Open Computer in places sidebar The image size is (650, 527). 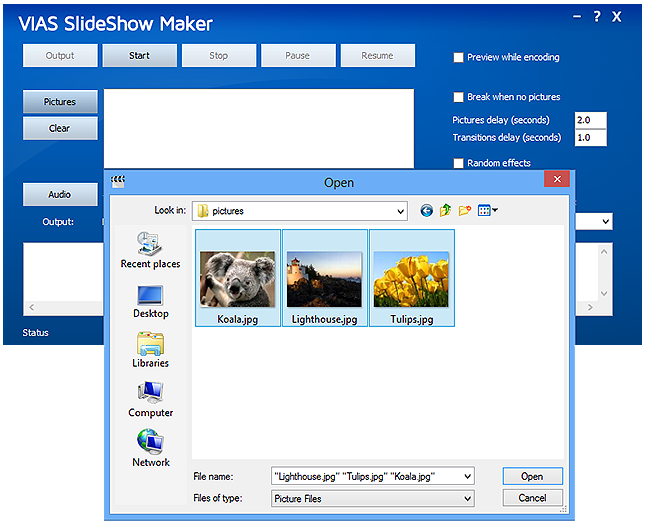click(150, 400)
